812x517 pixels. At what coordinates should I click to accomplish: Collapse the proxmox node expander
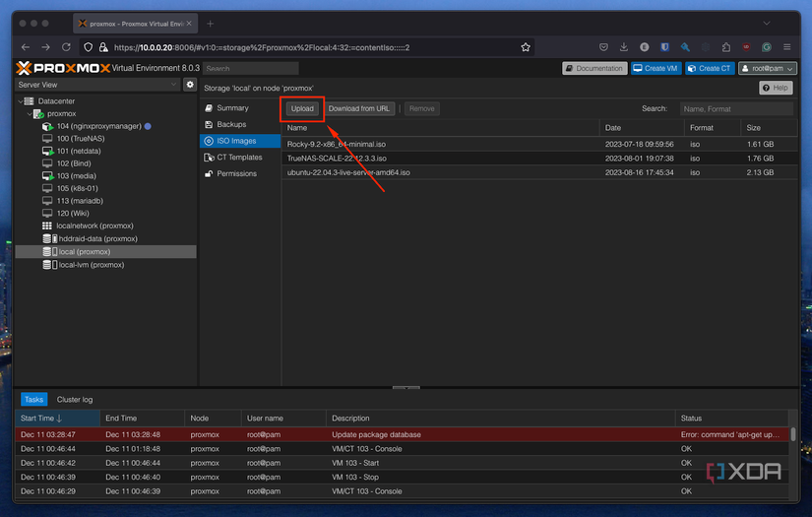pos(30,113)
